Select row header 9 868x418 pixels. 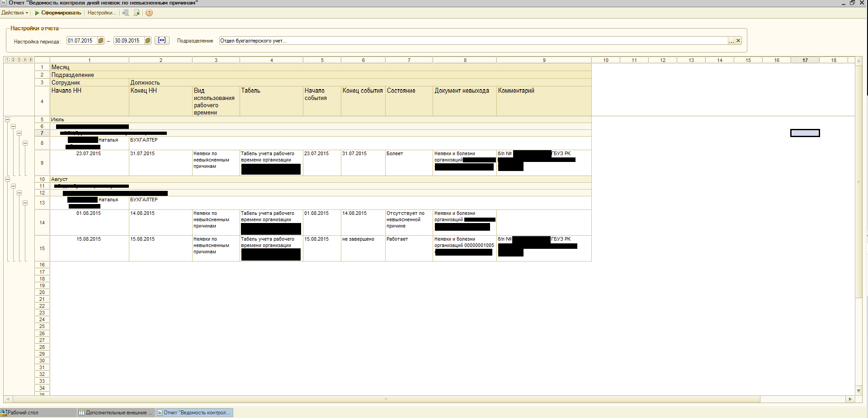point(42,163)
